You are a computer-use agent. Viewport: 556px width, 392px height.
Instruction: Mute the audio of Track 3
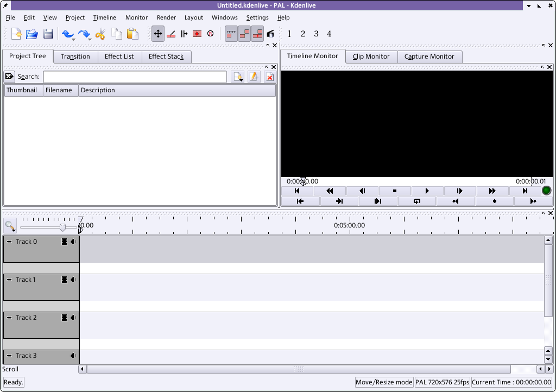pyautogui.click(x=73, y=356)
